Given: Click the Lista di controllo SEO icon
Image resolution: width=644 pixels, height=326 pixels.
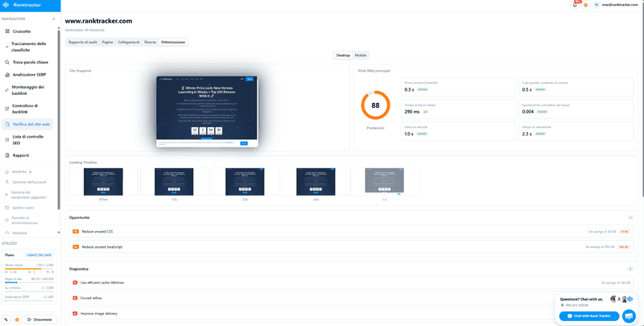Looking at the screenshot, I should click(7, 140).
